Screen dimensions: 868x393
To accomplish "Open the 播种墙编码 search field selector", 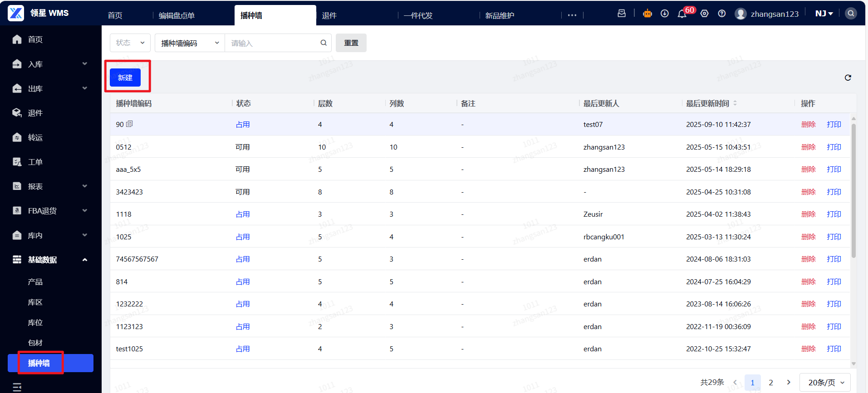I will point(190,43).
